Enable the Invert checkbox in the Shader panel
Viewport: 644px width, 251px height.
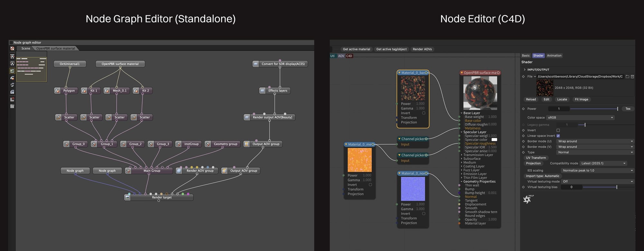point(558,130)
